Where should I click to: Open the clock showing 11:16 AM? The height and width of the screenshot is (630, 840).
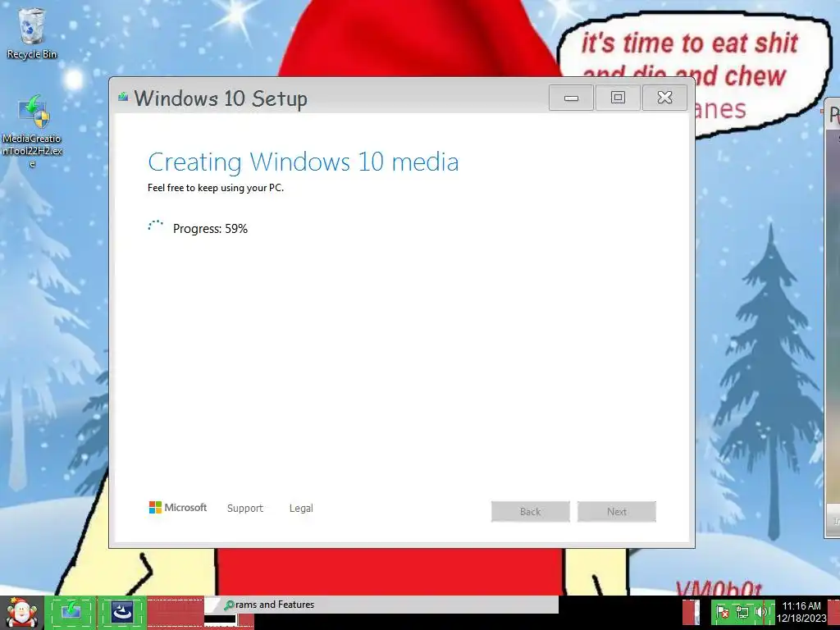click(801, 612)
